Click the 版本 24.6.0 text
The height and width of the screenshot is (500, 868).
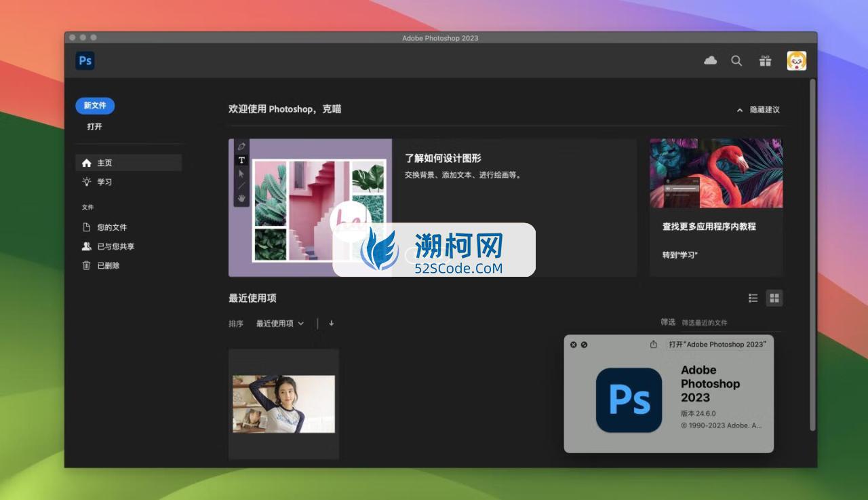[x=698, y=413]
